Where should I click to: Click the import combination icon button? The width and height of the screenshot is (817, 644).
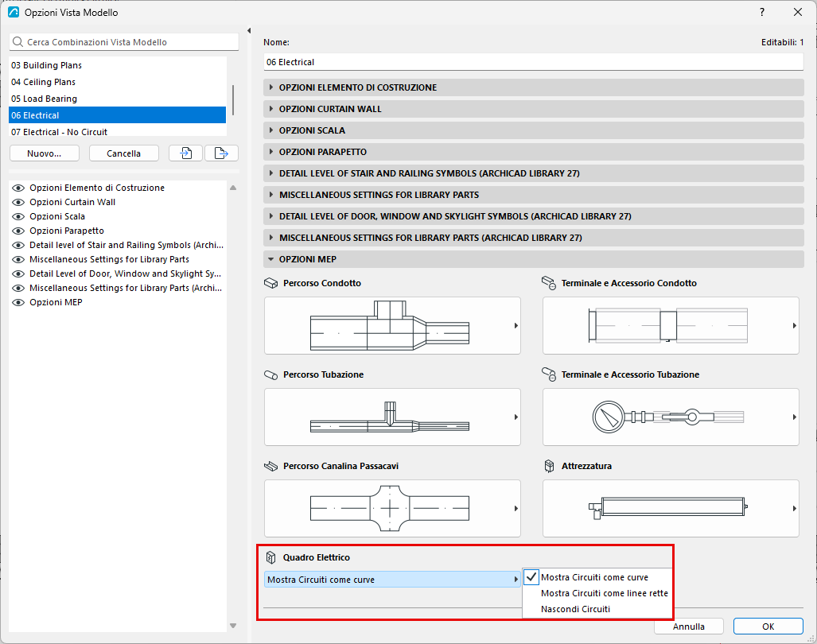[185, 153]
